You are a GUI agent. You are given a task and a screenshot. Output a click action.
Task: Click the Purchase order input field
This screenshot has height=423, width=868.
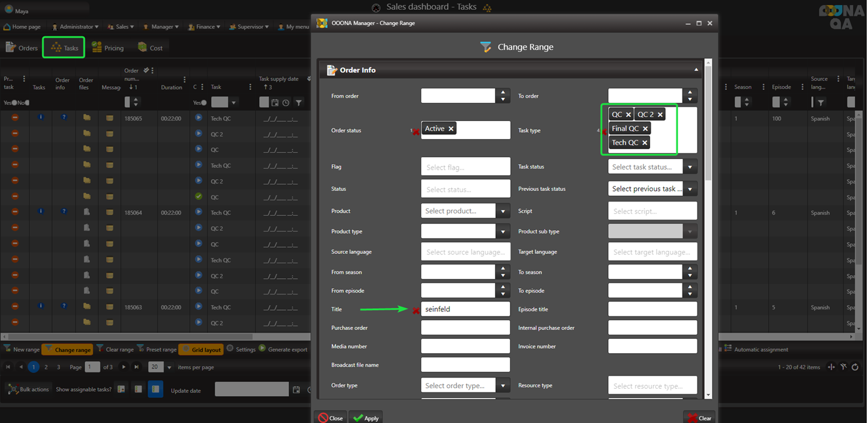[x=465, y=328]
